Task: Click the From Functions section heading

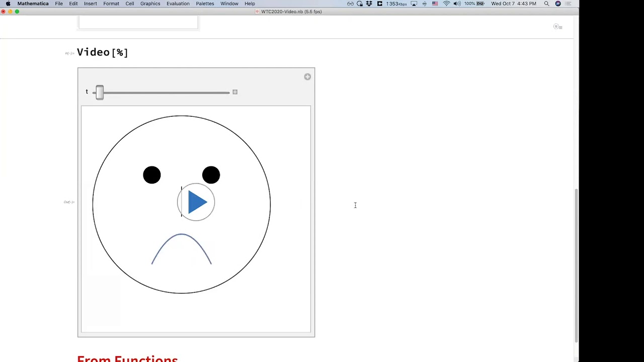Action: click(x=127, y=358)
